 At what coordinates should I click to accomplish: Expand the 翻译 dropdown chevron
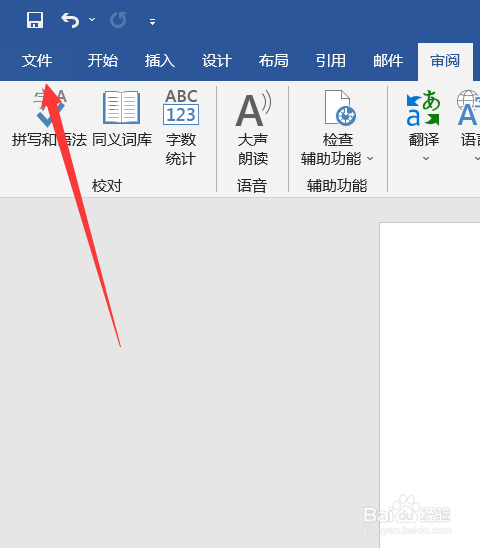point(425,159)
